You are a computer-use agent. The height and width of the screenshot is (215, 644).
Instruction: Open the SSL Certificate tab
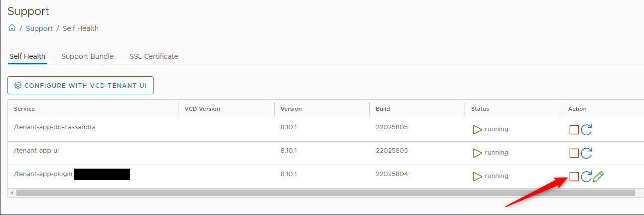154,56
